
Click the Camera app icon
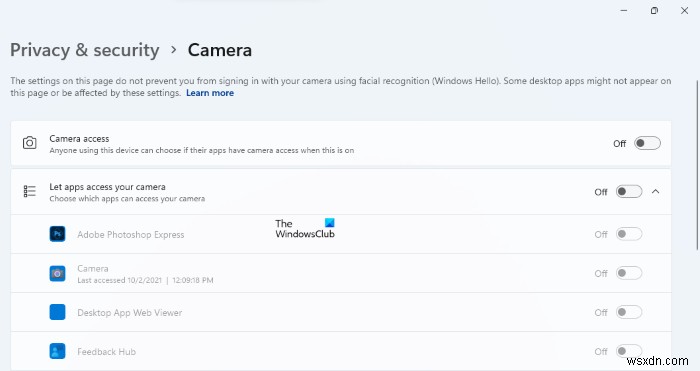[57, 273]
